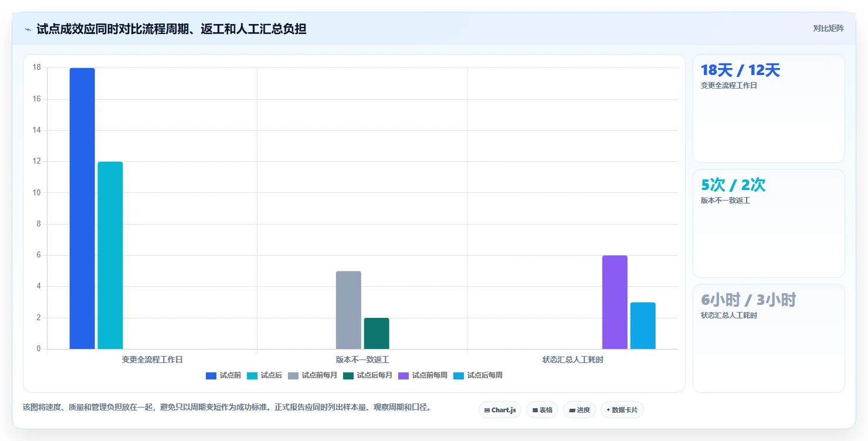Click the dark green 2-value bar
The width and height of the screenshot is (868, 441).
tap(377, 333)
